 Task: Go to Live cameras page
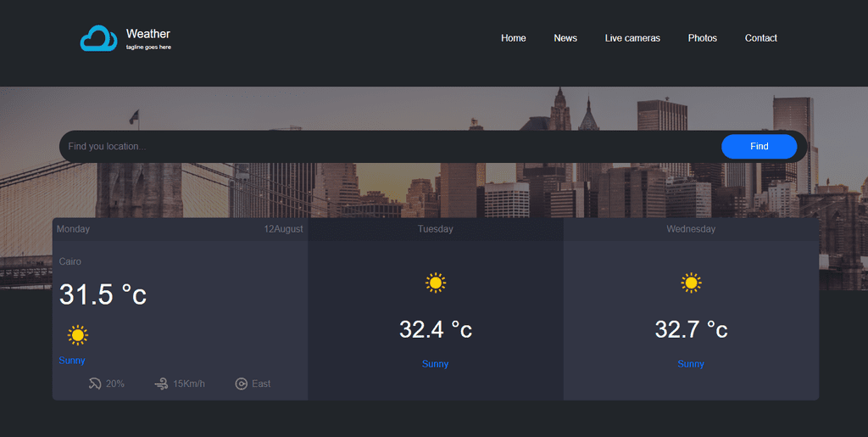[x=632, y=38]
